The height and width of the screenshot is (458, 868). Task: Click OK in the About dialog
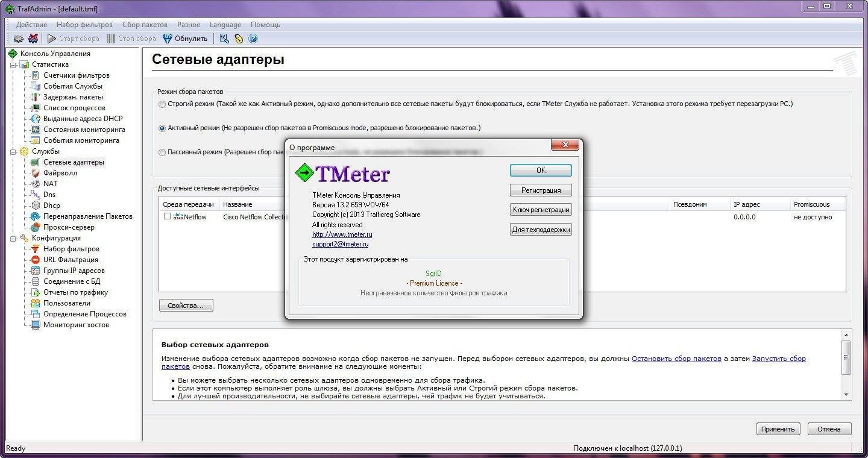pyautogui.click(x=541, y=171)
